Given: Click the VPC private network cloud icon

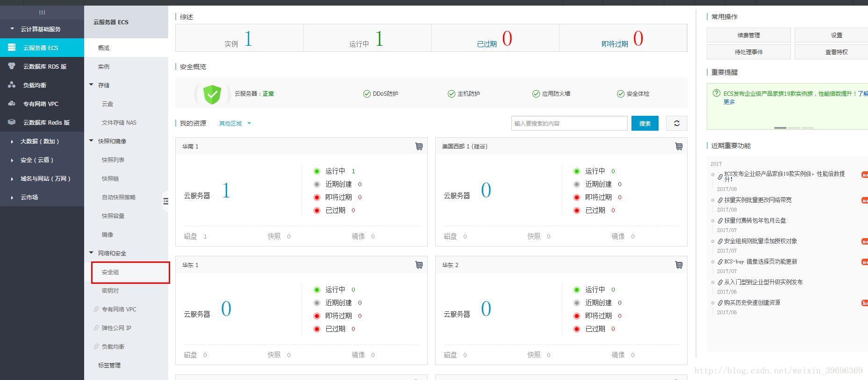Looking at the screenshot, I should (x=12, y=104).
